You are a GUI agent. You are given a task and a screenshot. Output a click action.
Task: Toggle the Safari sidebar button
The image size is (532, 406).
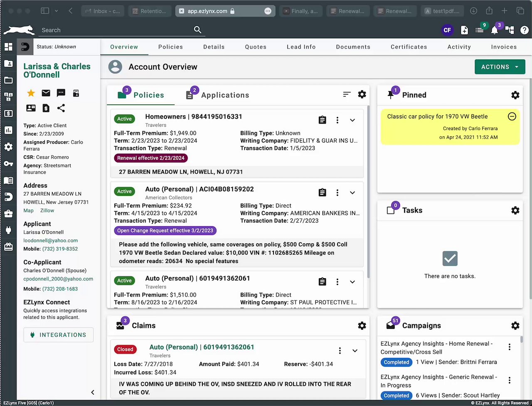click(x=45, y=11)
